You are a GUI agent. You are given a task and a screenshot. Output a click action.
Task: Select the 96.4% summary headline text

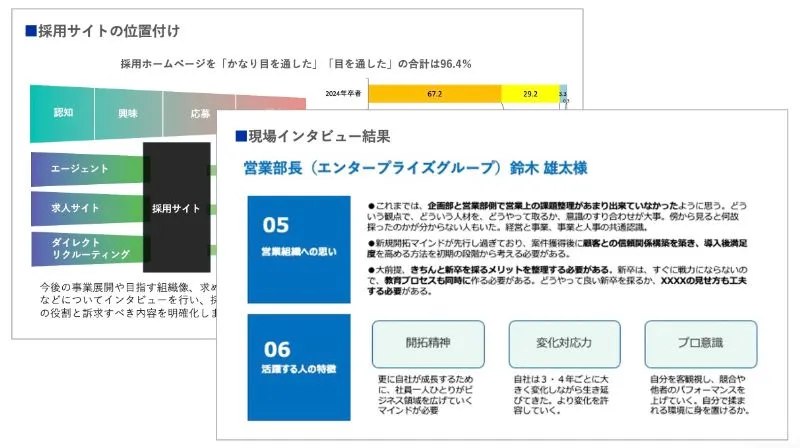[296, 64]
